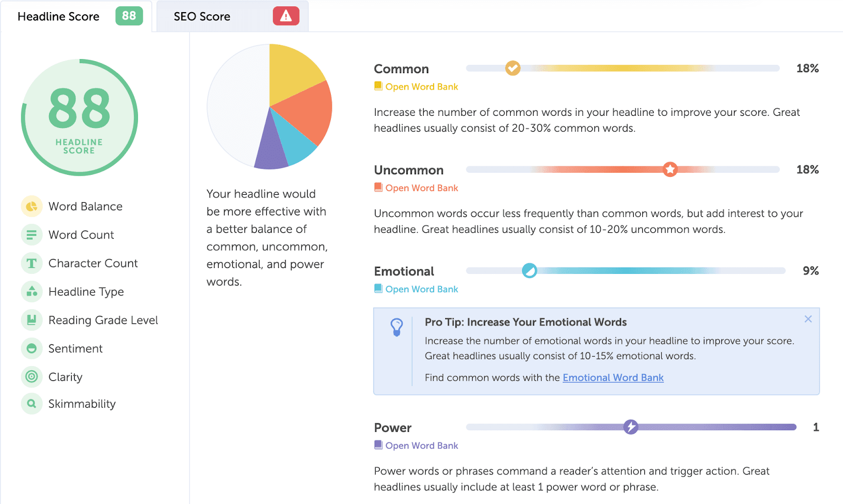Click the Reading Grade Level book icon
This screenshot has width=843, height=504.
point(32,320)
